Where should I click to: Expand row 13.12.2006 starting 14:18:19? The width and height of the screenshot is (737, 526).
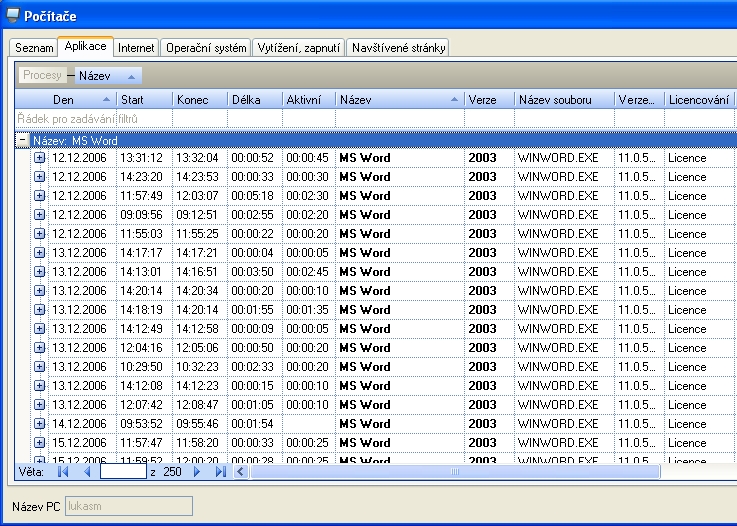pyautogui.click(x=39, y=310)
